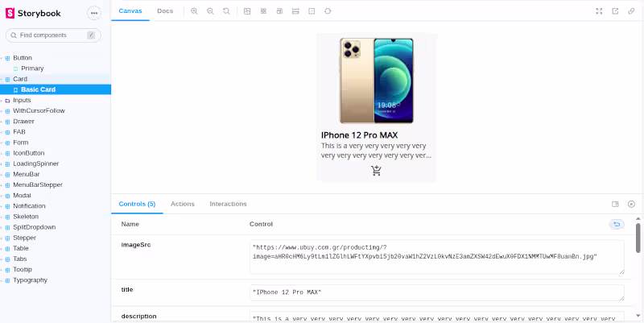This screenshot has width=644, height=323.
Task: Select the Primary story
Action: pos(32,68)
